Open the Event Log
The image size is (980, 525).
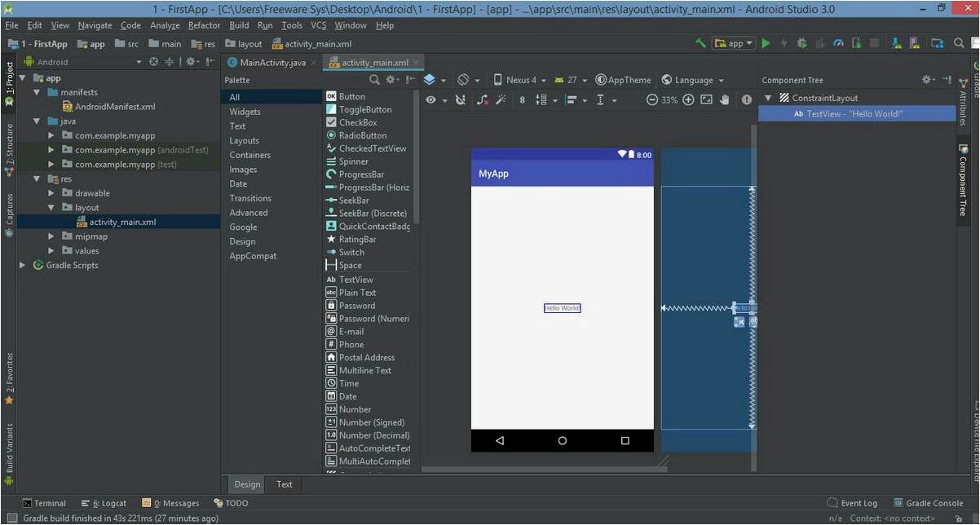point(853,503)
